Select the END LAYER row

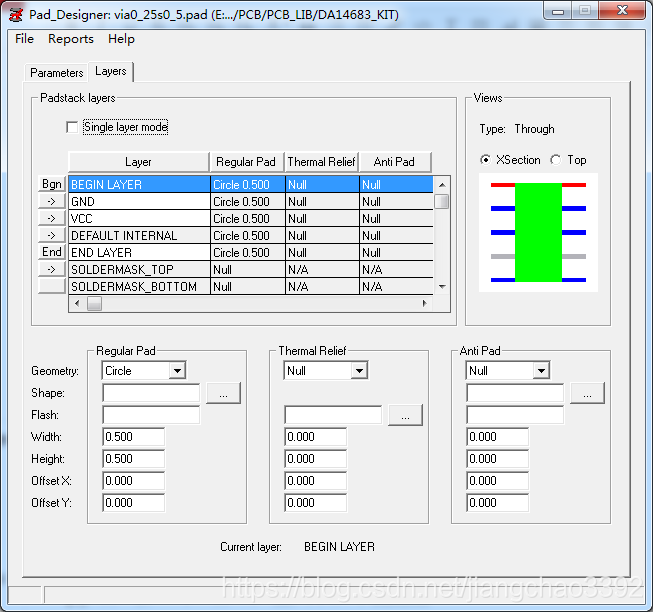click(251, 253)
